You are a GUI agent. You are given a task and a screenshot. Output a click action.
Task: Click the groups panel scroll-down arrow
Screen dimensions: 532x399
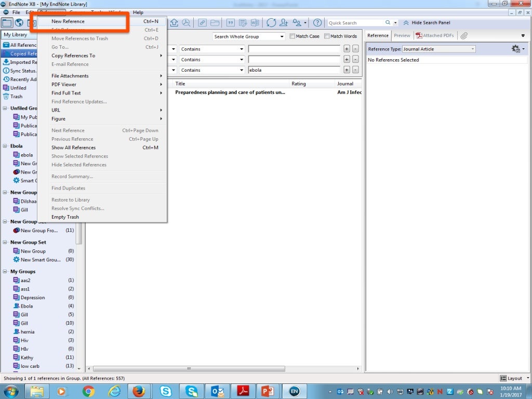pos(79,368)
